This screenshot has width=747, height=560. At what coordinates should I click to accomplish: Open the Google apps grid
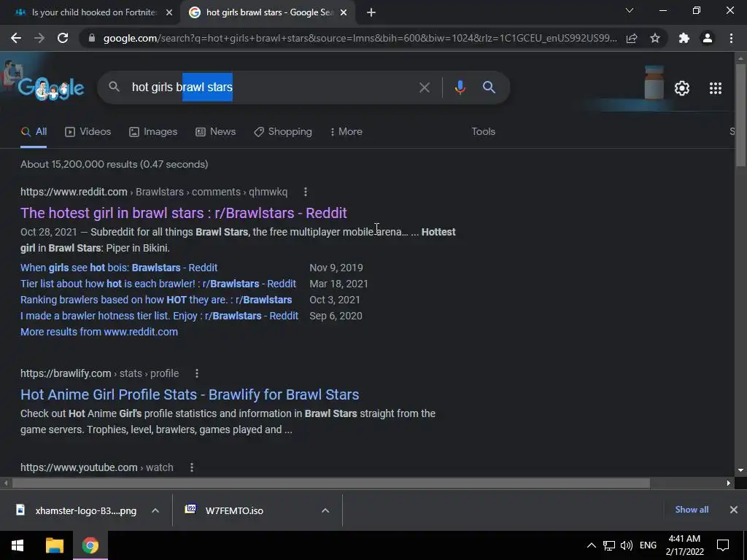(x=716, y=88)
